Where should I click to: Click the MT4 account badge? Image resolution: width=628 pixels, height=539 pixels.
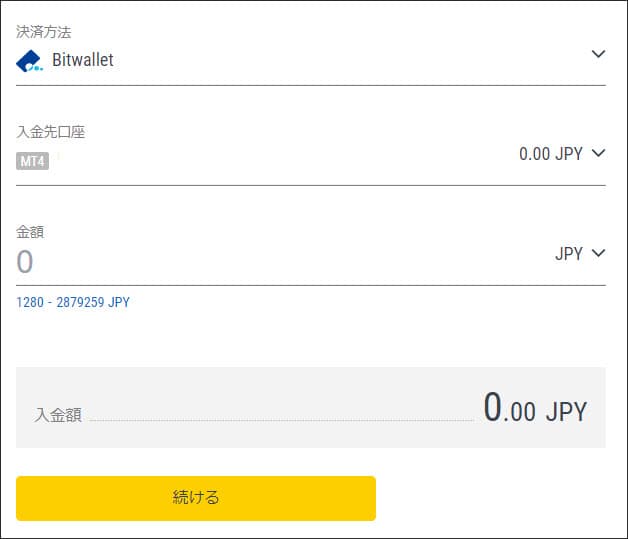coord(32,161)
